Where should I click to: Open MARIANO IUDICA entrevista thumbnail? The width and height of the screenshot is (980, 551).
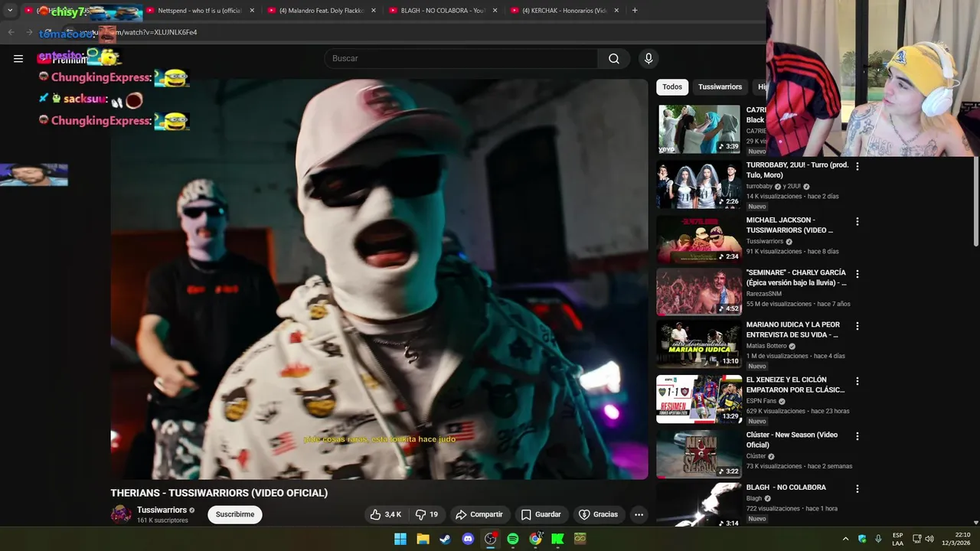(x=699, y=344)
